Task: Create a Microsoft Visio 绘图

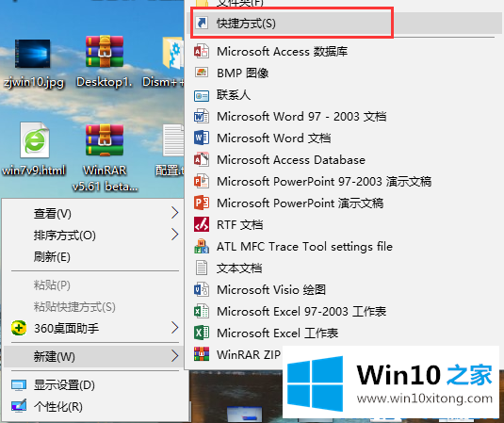Action: click(271, 290)
